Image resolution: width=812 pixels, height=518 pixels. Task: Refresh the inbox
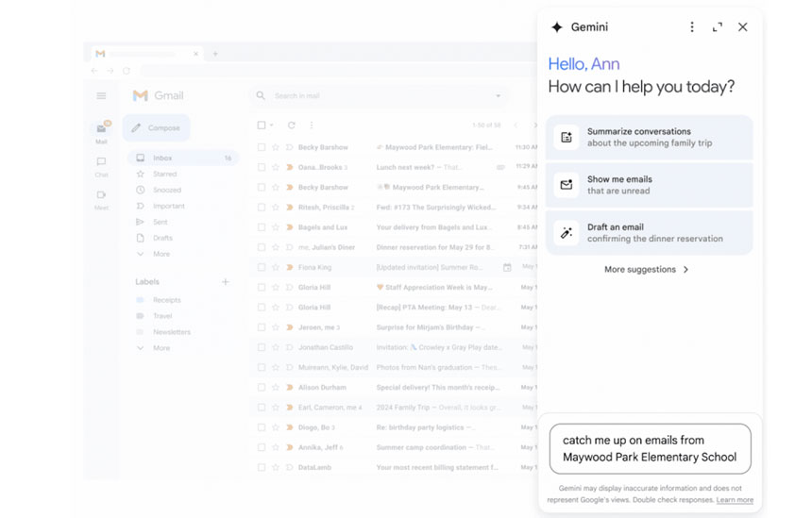coord(292,125)
